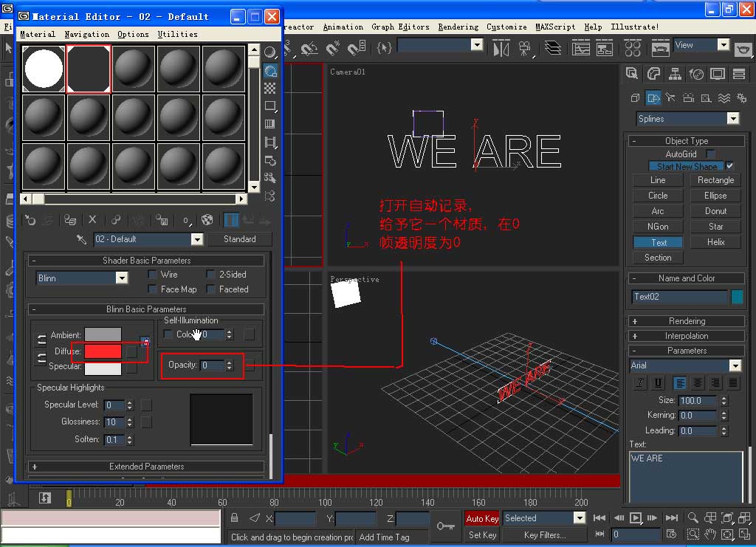The image size is (756, 547).
Task: Click Show Map in Viewport icon
Action: (207, 220)
